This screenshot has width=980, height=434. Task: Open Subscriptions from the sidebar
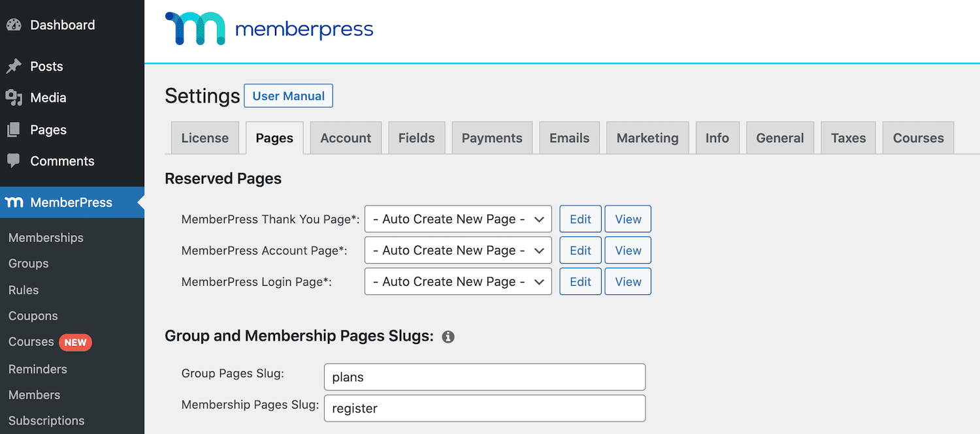tap(46, 420)
